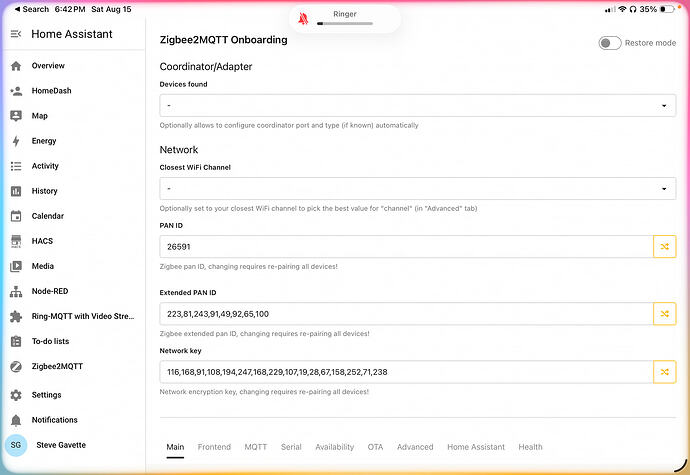Open To-do lists clipboard icon
690x475 pixels.
(16, 341)
